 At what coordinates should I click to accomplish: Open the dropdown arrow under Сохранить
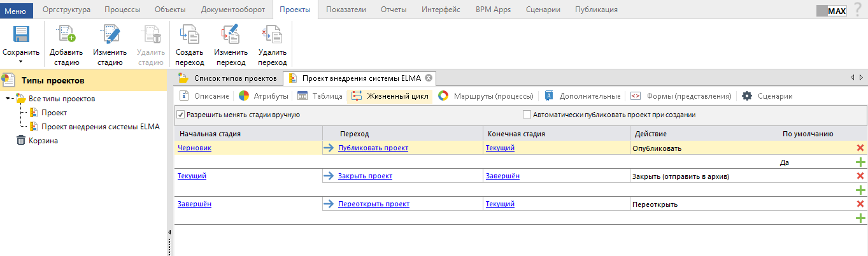20,62
